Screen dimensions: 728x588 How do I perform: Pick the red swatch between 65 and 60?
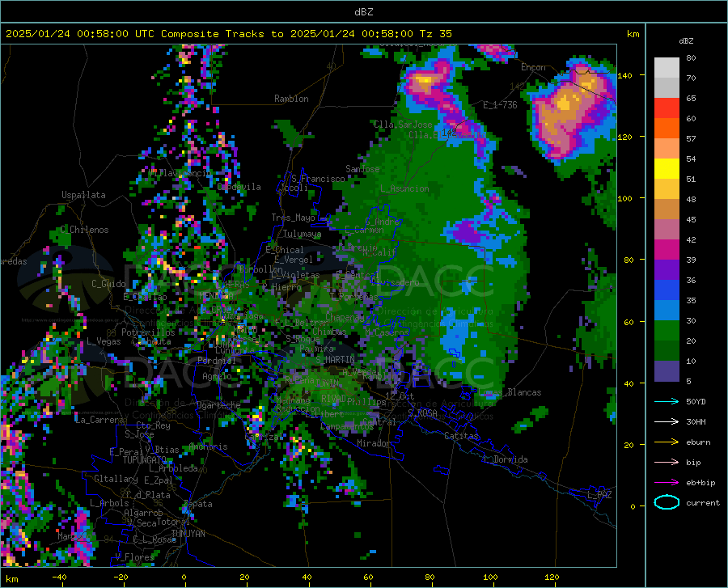pyautogui.click(x=667, y=108)
